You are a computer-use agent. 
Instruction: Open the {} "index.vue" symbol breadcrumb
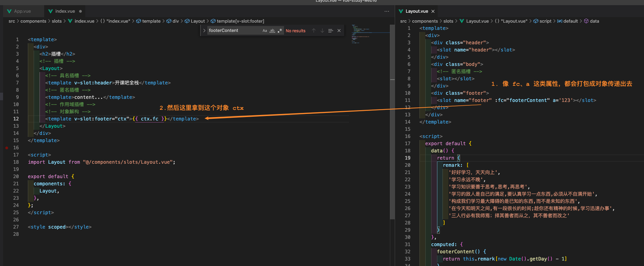click(115, 21)
